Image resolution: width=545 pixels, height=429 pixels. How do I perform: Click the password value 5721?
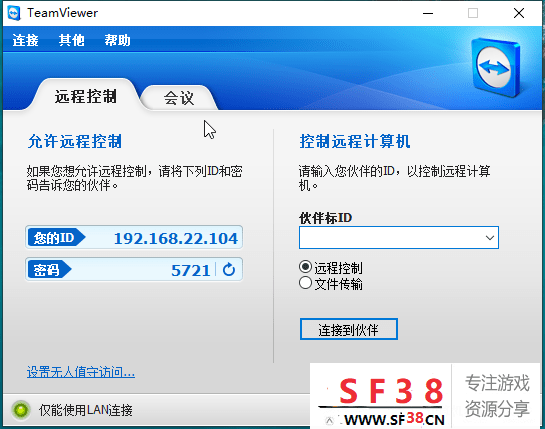click(191, 270)
